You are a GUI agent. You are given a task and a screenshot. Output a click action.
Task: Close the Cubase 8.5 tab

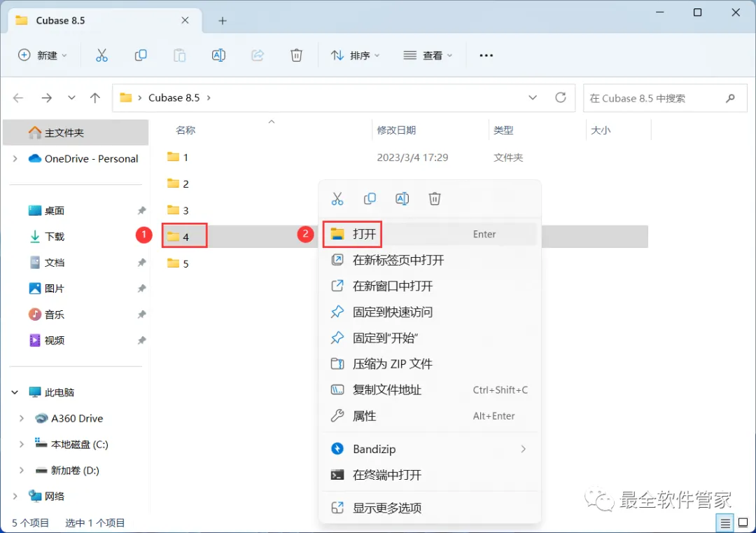coord(185,20)
